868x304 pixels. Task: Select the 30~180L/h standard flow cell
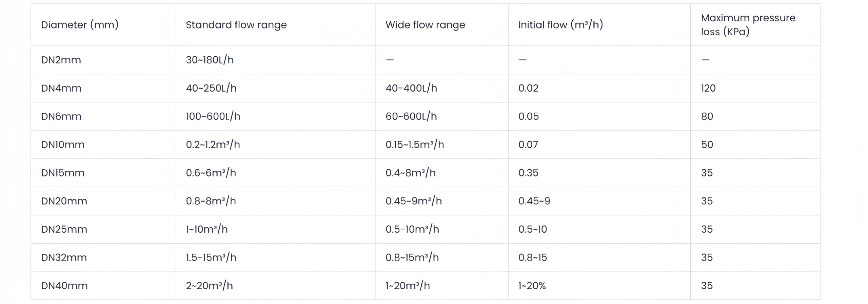(210, 60)
